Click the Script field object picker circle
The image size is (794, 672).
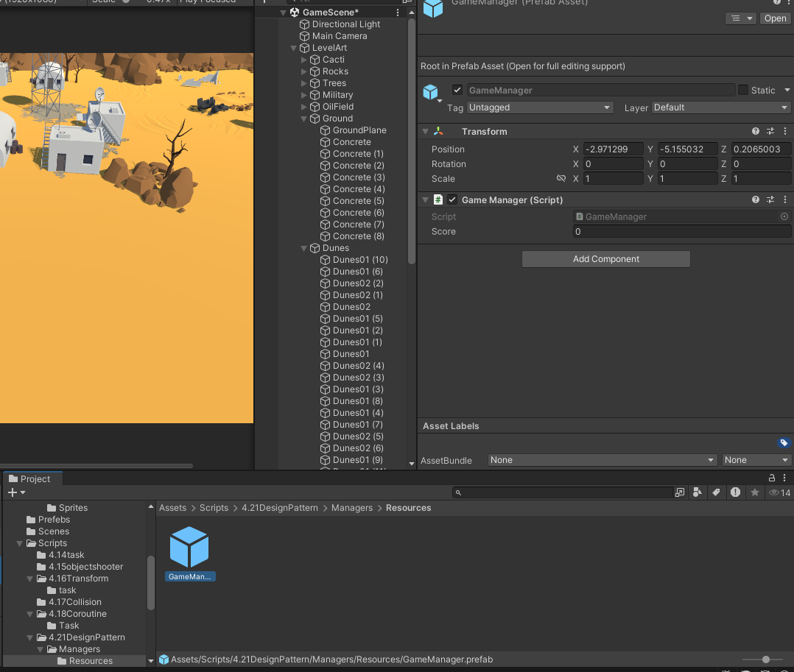(x=784, y=216)
